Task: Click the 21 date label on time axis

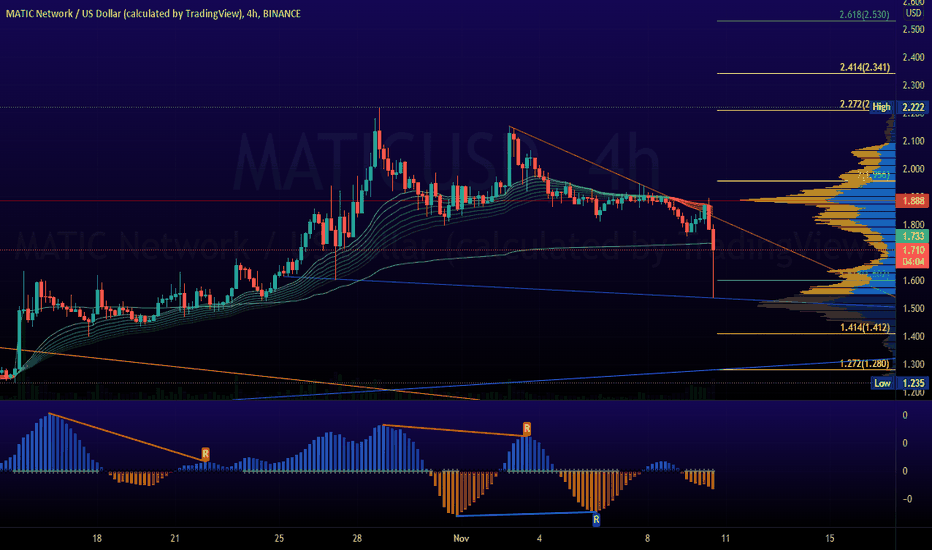Action: [175, 539]
